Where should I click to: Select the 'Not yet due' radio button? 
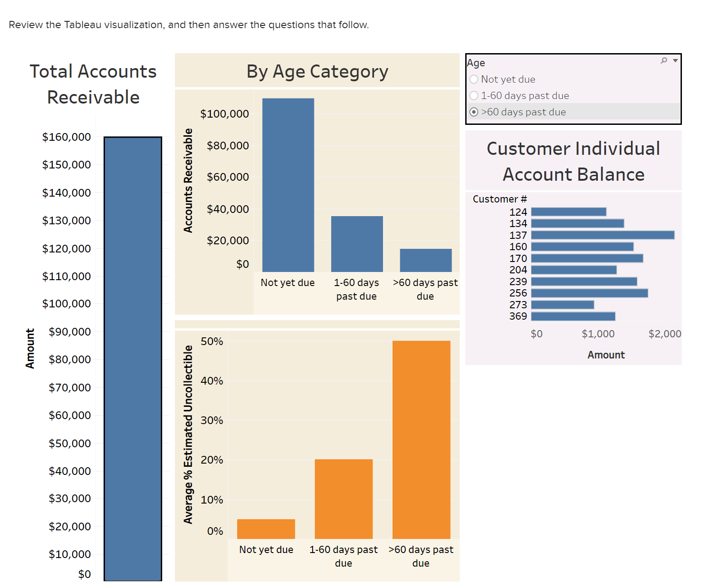(474, 79)
